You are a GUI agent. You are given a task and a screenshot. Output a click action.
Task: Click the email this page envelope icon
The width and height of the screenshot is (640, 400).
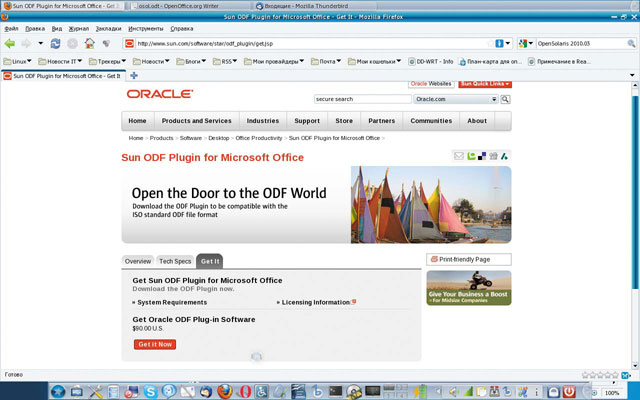click(459, 156)
